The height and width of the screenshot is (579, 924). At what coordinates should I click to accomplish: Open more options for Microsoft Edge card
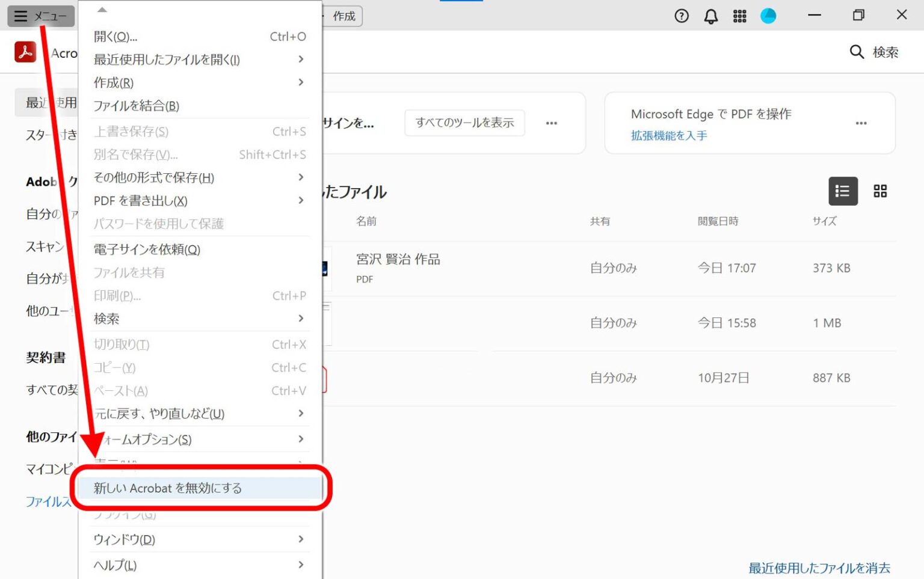861,123
